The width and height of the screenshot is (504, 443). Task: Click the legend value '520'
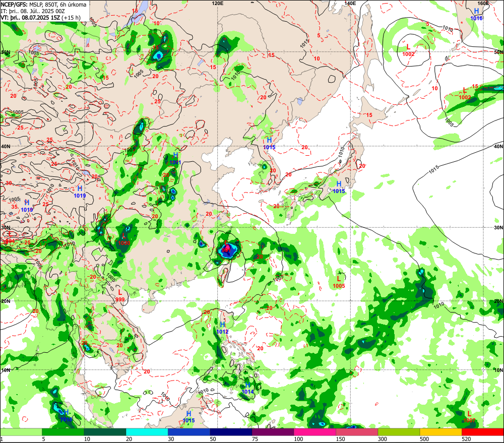pos(466,439)
